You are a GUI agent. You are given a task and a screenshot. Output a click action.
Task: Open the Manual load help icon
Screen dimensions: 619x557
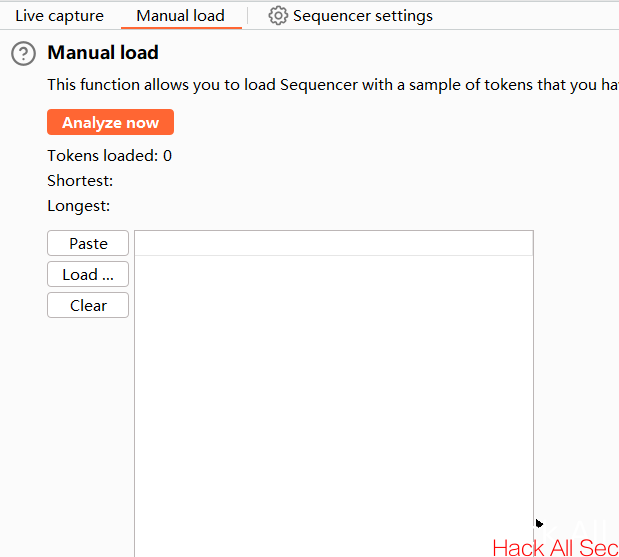pos(23,53)
